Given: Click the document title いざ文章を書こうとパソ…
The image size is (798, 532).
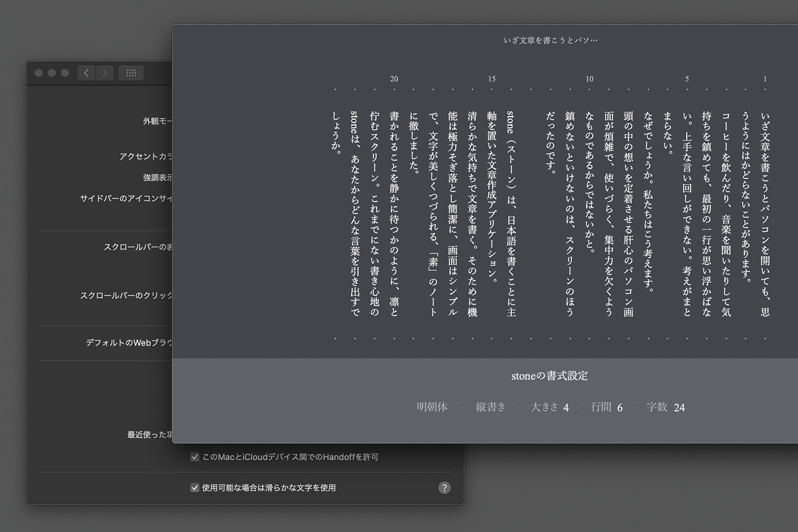Looking at the screenshot, I should click(550, 40).
